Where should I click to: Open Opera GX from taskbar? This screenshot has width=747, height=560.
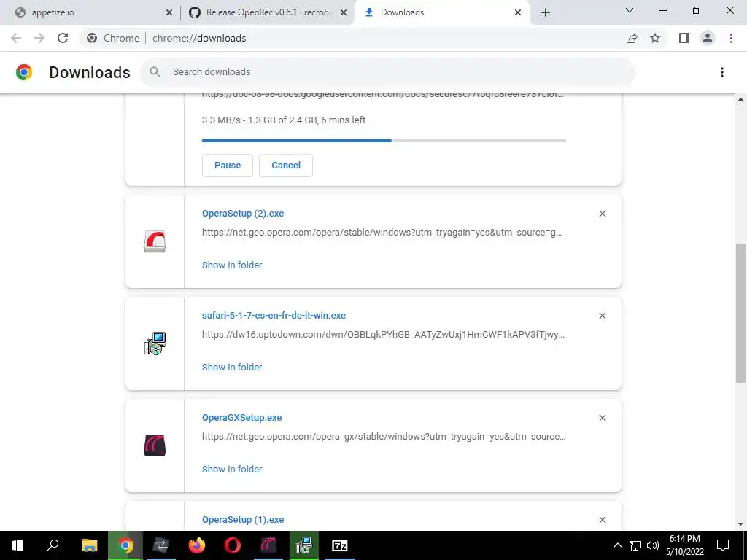click(x=268, y=545)
